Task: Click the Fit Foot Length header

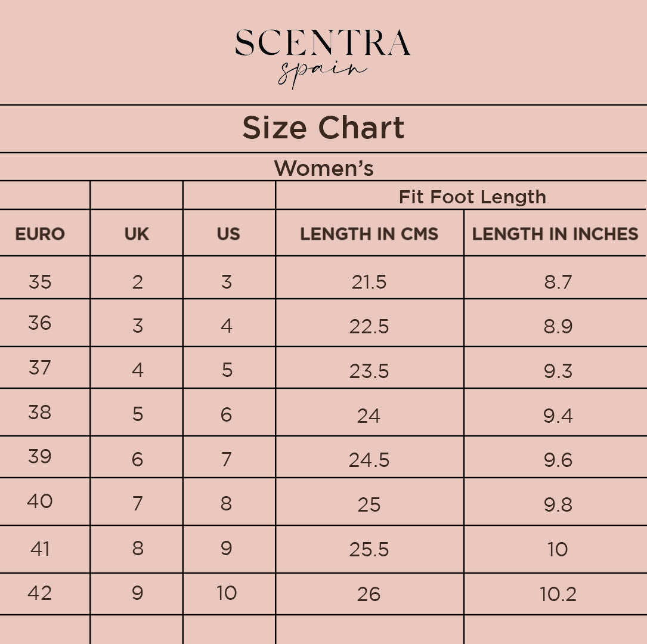Action: (472, 197)
